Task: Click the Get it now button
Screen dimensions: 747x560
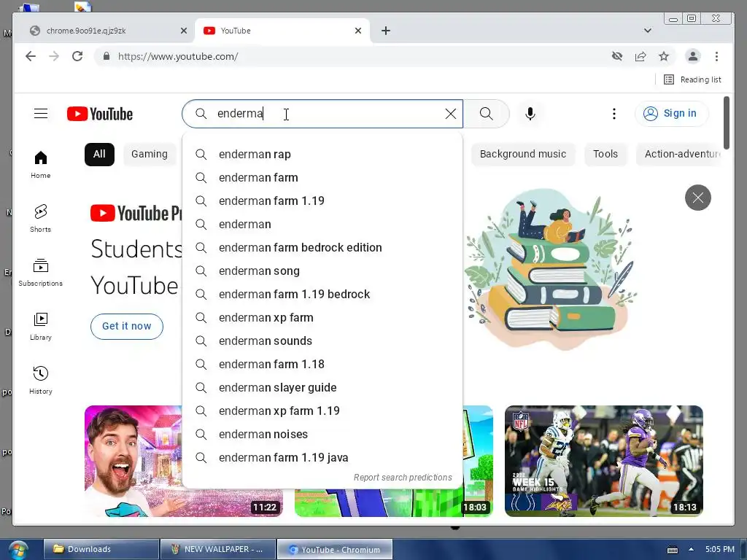Action: coord(127,326)
